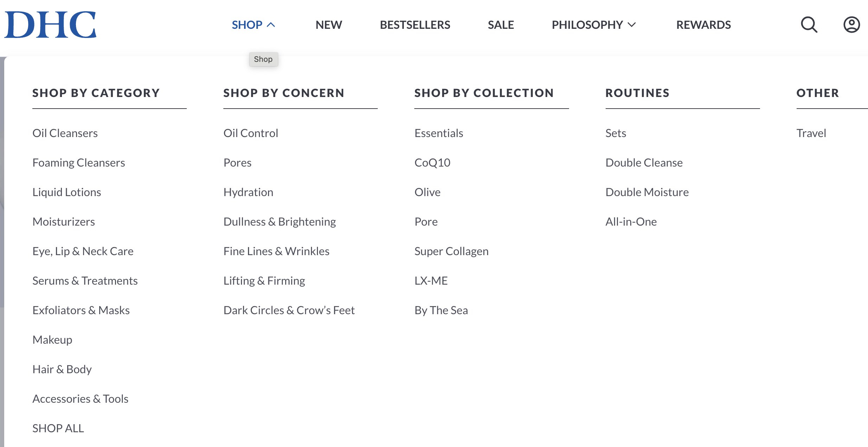Screen dimensions: 868x447
Task: Open the Travel link
Action: pos(811,133)
